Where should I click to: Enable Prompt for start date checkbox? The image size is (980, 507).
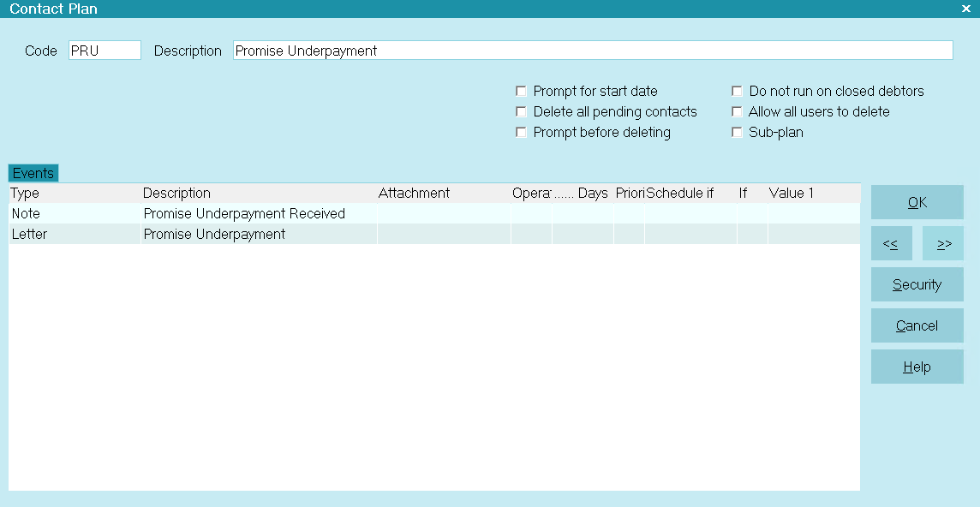tap(521, 92)
